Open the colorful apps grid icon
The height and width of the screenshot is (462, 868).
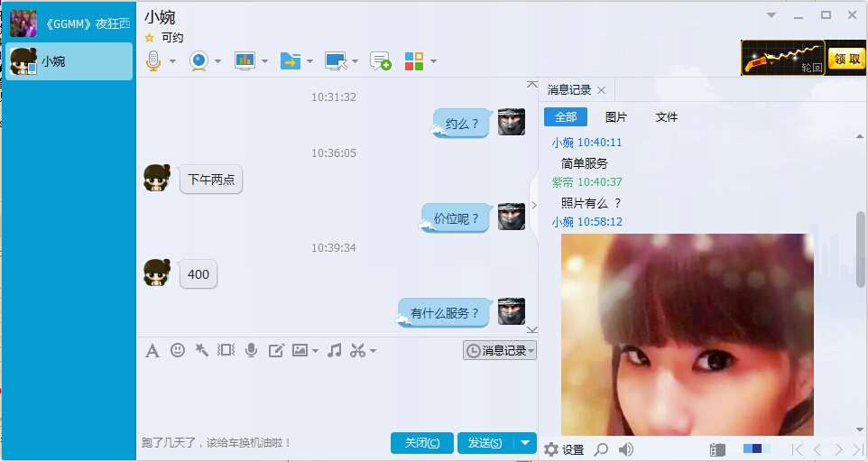point(414,60)
